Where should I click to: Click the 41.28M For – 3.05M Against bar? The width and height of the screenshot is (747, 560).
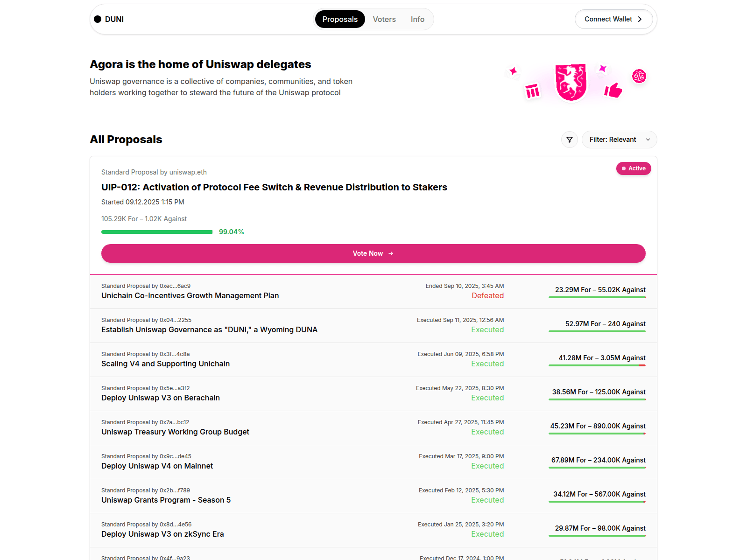tap(597, 365)
